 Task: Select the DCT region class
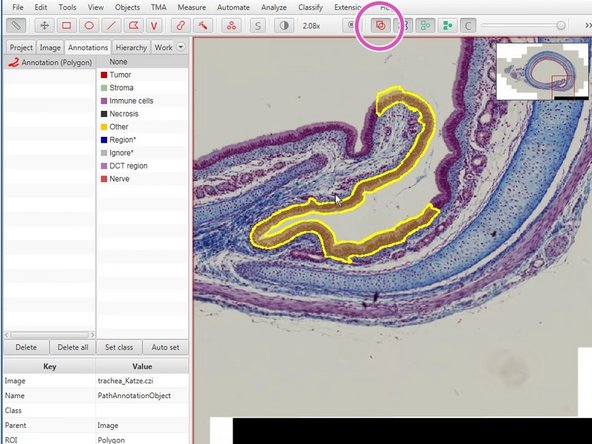143,166
